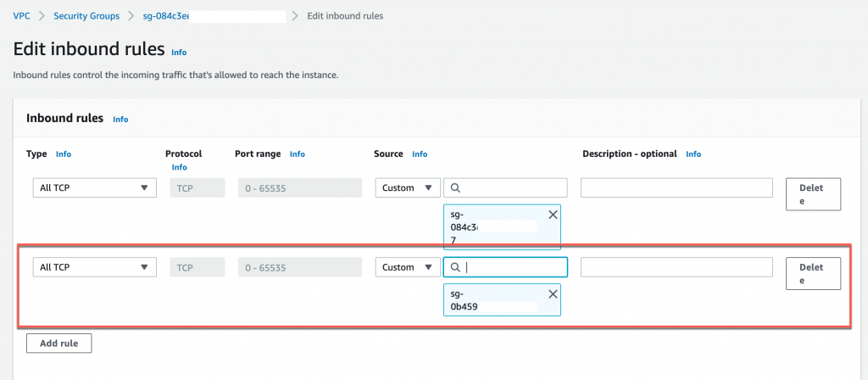Click Add rule button
This screenshot has width=868, height=380.
click(x=59, y=343)
